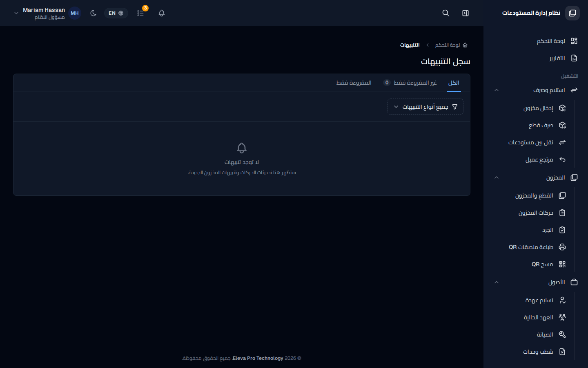Open التقارير in the sidebar
The height and width of the screenshot is (368, 588).
tap(535, 58)
